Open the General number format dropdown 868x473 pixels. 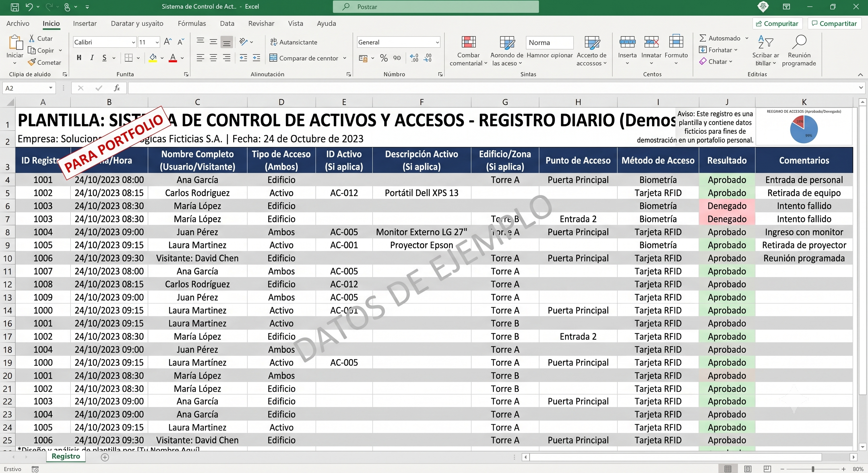pos(437,42)
